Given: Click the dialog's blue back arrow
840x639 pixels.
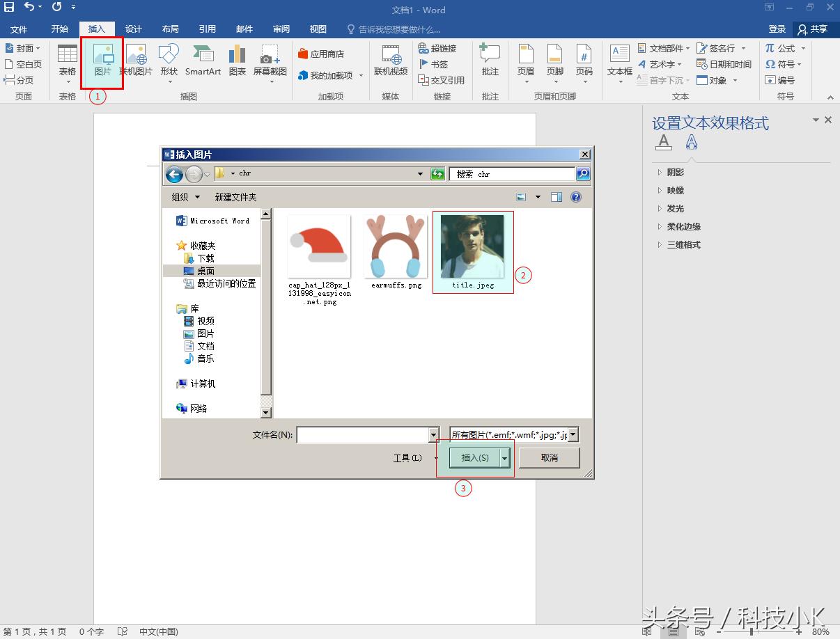Looking at the screenshot, I should pyautogui.click(x=174, y=174).
